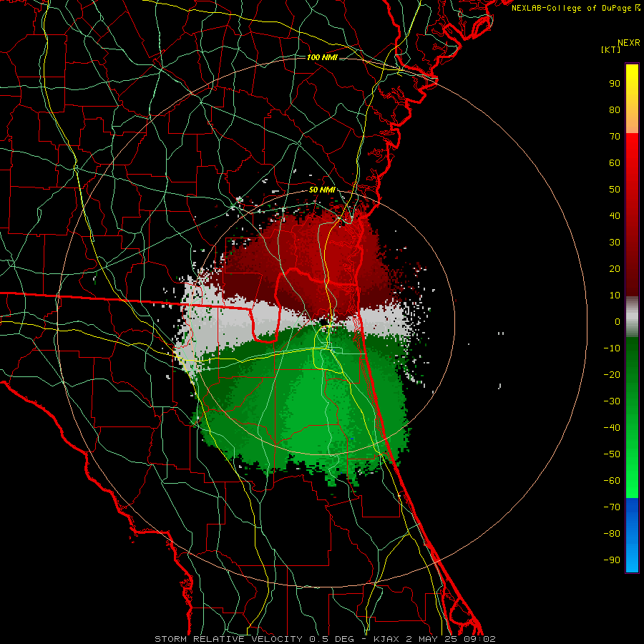Click the "90" positive scale value
The image size is (644, 644).
click(615, 84)
